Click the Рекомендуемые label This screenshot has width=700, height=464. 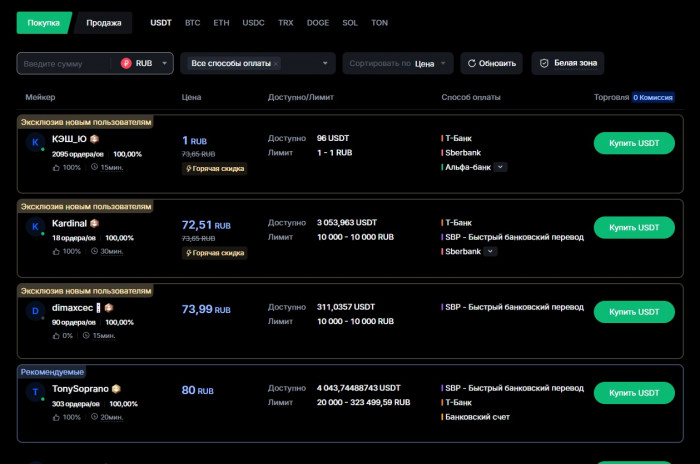(52, 372)
